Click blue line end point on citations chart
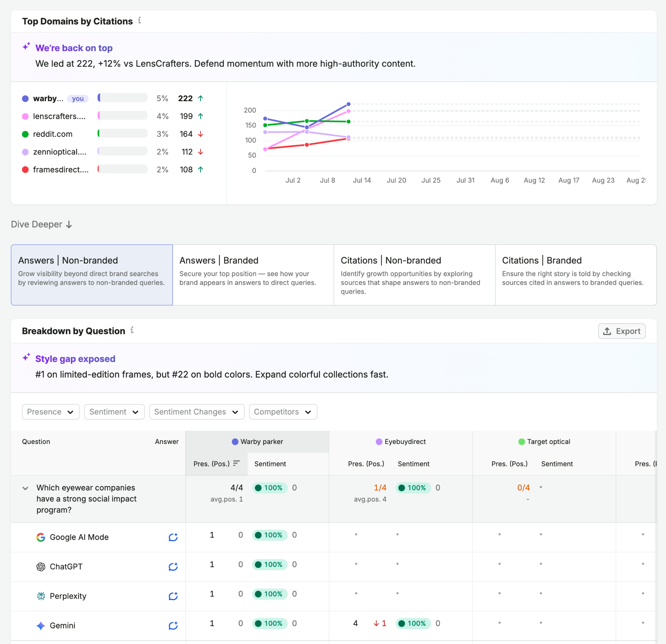The image size is (666, 644). (x=348, y=104)
